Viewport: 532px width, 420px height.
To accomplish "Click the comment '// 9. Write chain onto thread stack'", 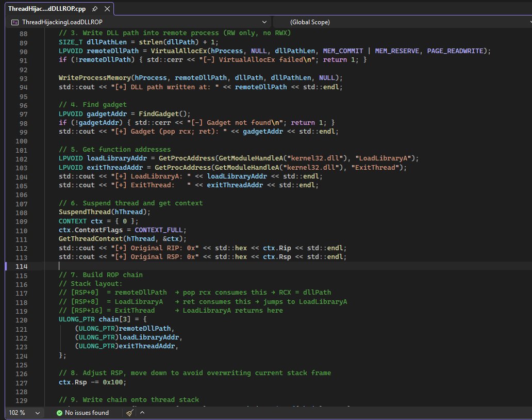I will [128, 400].
